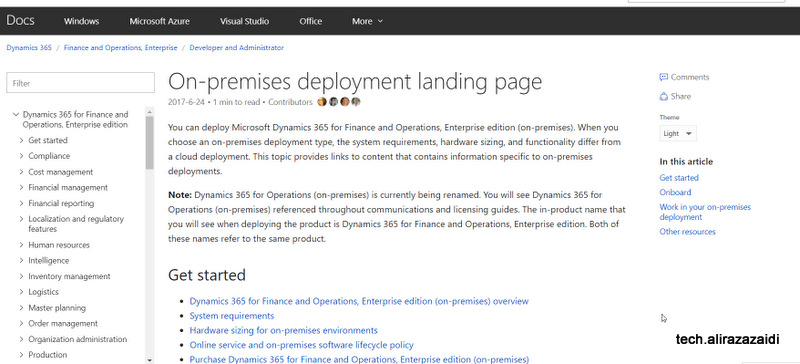Viewport: 800px width, 364px height.
Task: Click the second contributor avatar
Action: coord(333,102)
